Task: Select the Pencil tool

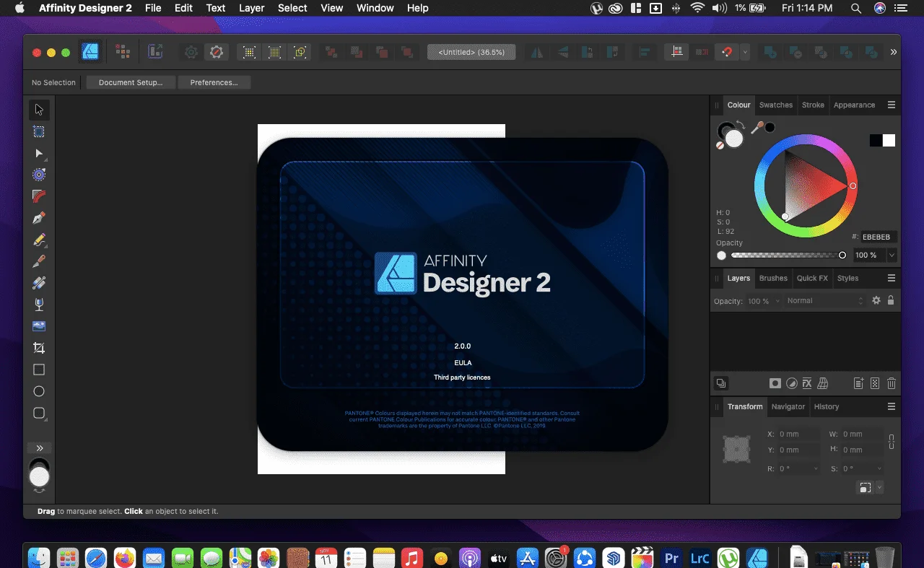Action: 39,239
